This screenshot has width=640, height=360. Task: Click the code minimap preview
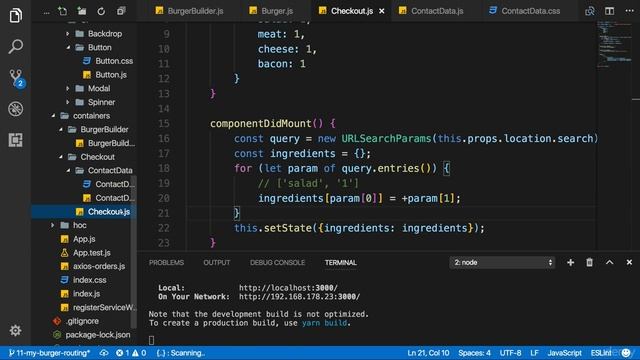615,44
